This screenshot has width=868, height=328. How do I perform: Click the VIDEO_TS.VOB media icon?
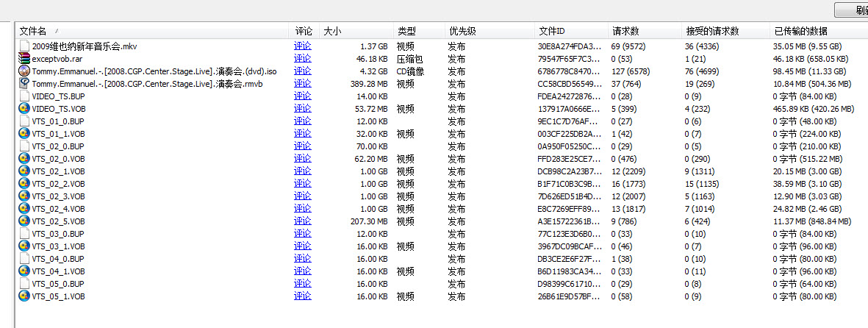point(25,109)
